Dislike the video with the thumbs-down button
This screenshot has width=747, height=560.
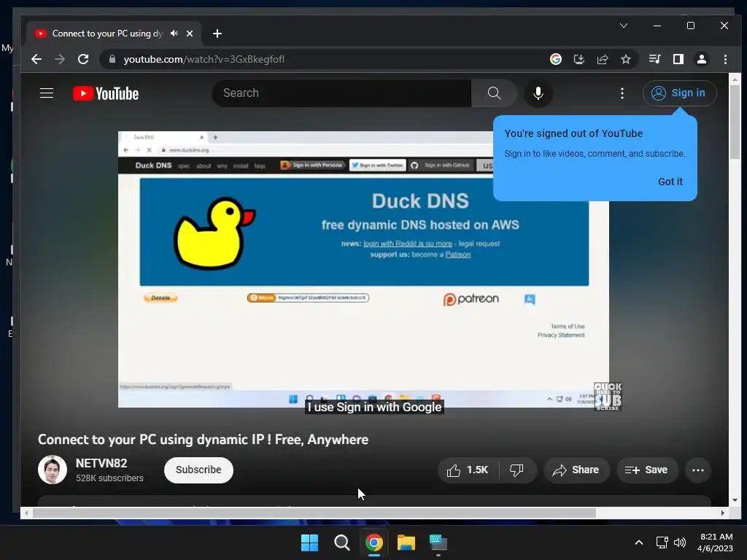click(517, 470)
